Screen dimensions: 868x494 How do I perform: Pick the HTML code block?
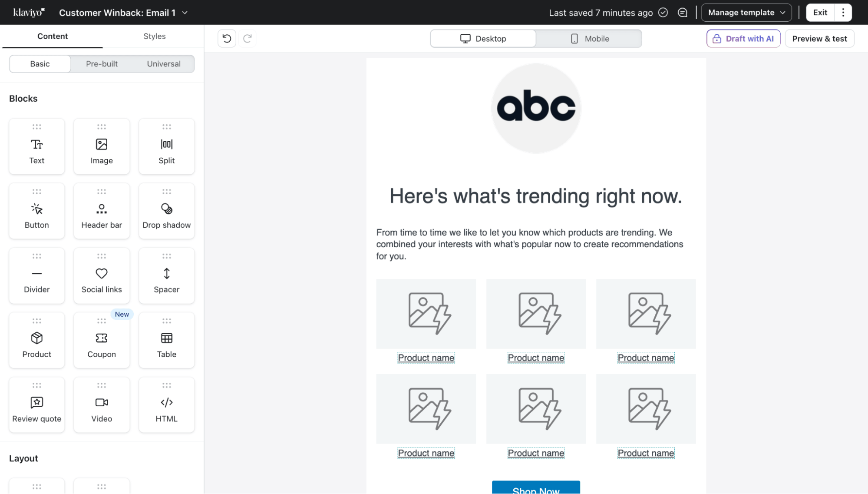[x=167, y=405]
